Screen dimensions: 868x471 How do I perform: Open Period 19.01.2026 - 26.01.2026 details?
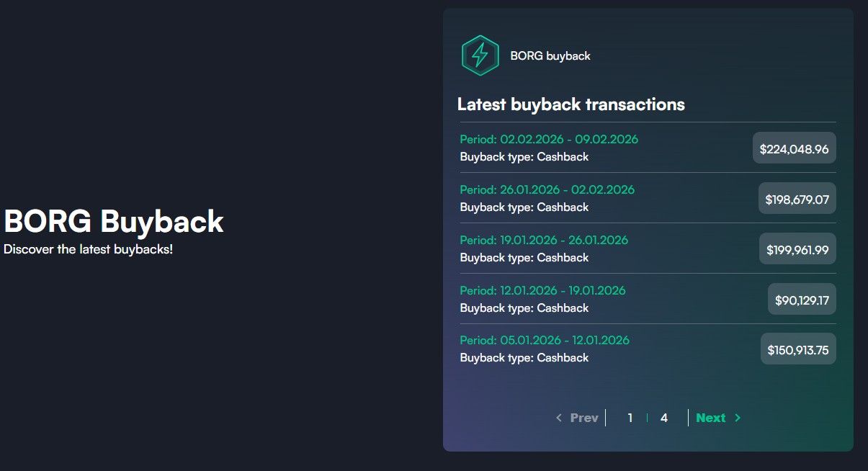click(544, 240)
